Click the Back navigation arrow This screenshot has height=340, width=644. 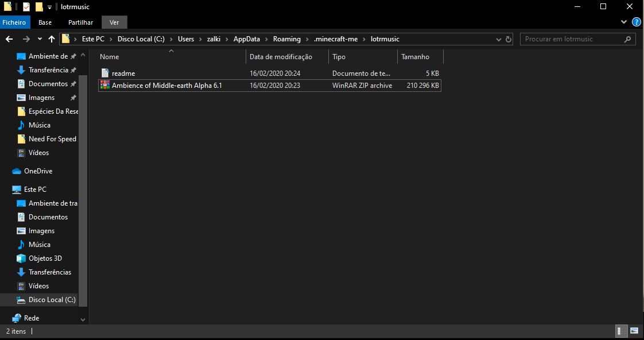(9, 39)
